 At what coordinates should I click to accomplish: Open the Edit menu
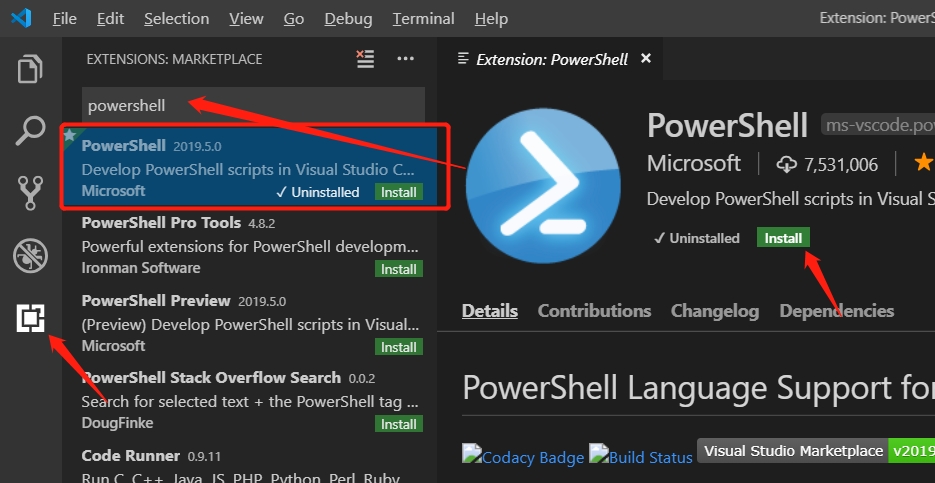(x=110, y=18)
